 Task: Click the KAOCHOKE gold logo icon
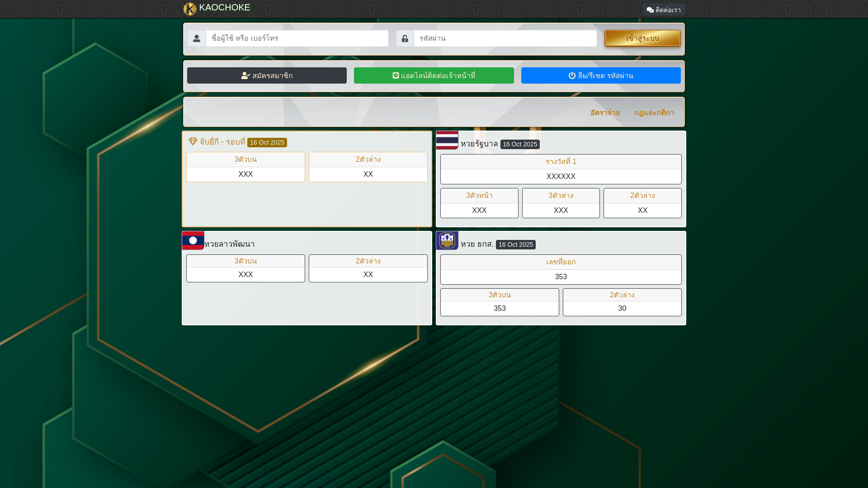pyautogui.click(x=190, y=9)
